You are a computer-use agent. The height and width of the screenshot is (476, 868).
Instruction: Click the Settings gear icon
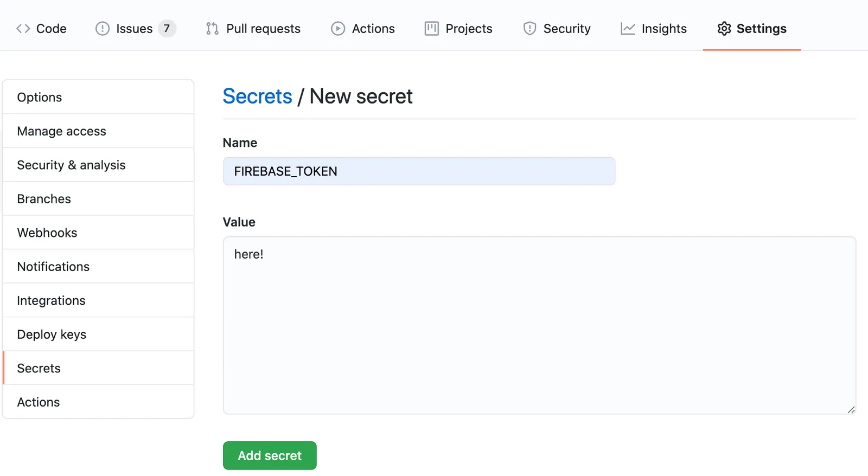[724, 28]
